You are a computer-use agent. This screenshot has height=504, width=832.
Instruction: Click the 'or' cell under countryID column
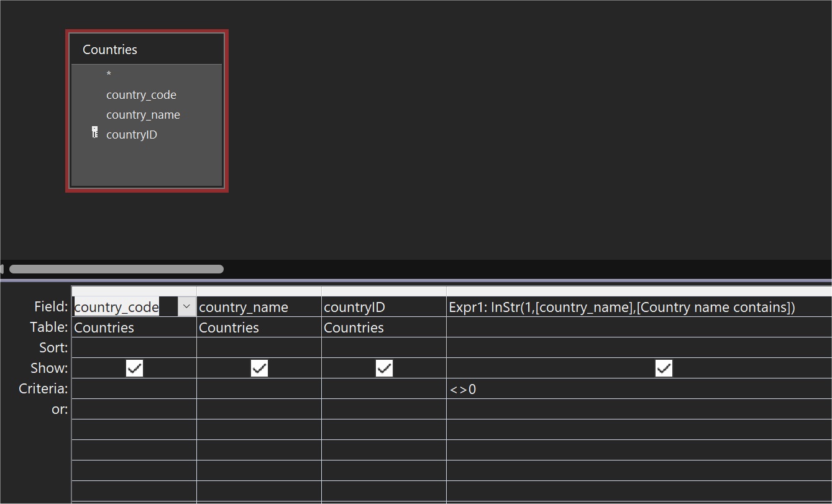(384, 410)
